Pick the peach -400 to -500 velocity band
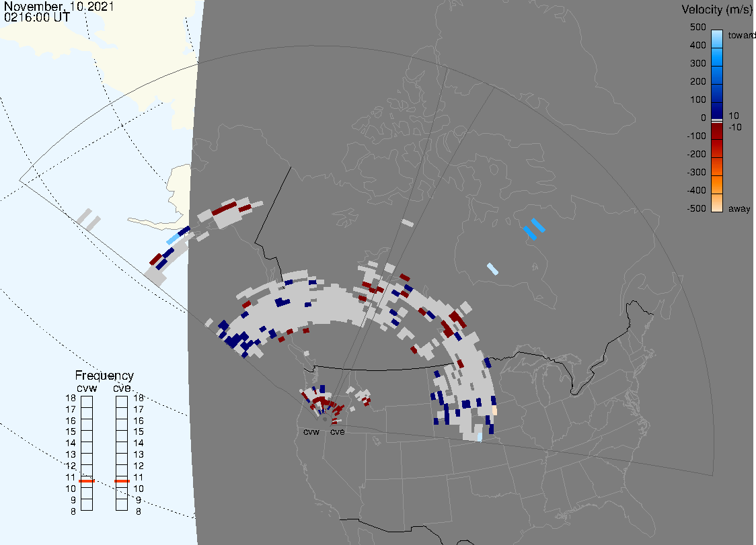 click(717, 202)
